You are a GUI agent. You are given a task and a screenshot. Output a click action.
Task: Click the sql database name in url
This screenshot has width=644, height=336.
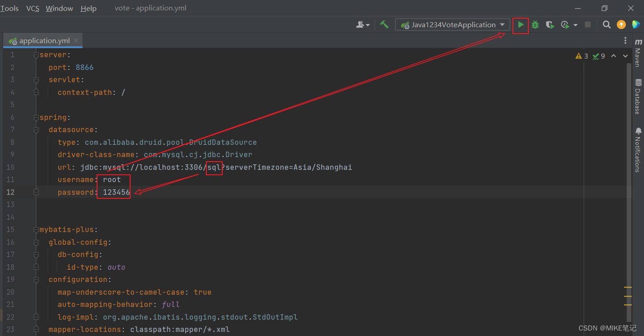(x=214, y=167)
